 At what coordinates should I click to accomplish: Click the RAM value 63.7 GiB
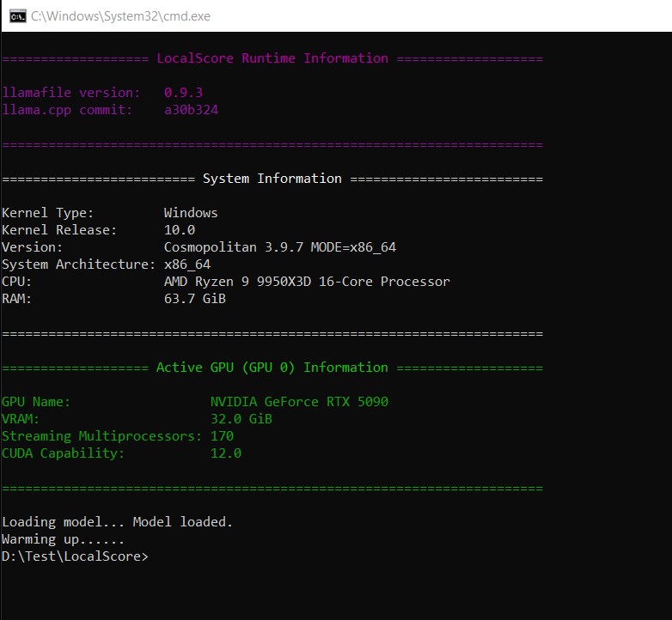pos(195,299)
